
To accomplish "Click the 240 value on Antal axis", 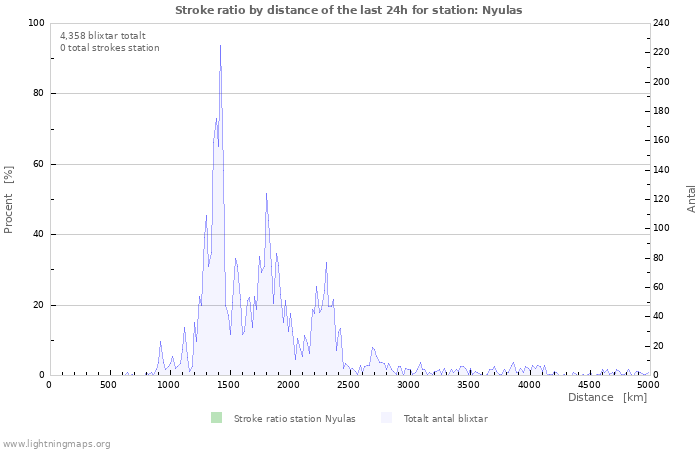I will point(664,23).
